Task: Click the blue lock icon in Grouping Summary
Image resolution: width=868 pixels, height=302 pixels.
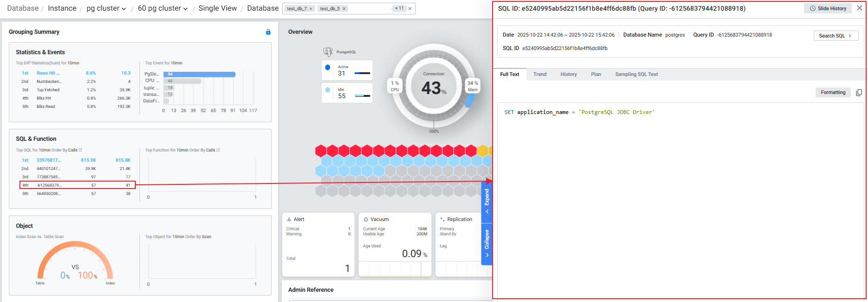Action: (x=268, y=32)
